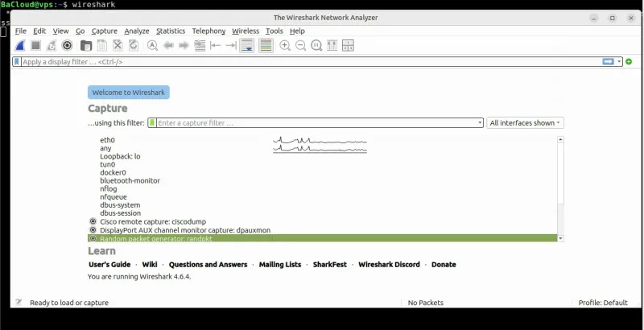Viewport: 644px width, 330px height.
Task: Open the Wiki link
Action: pyautogui.click(x=150, y=265)
